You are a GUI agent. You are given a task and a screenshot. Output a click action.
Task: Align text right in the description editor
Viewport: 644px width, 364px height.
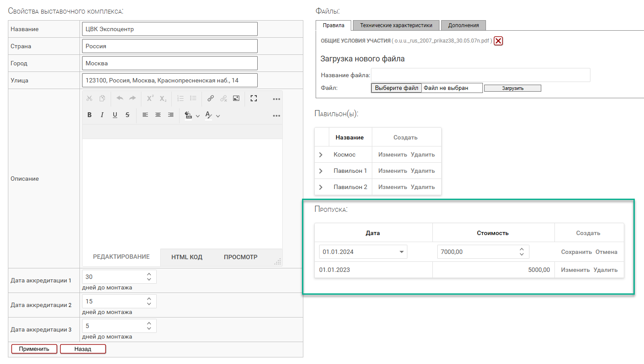pos(171,115)
